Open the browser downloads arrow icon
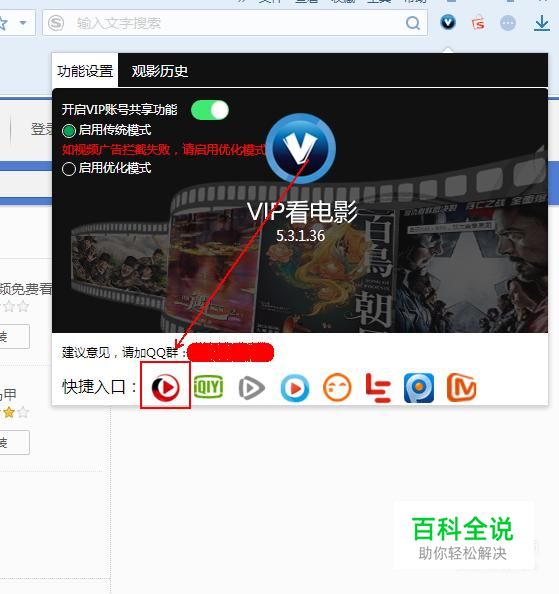The width and height of the screenshot is (559, 594). point(542,23)
